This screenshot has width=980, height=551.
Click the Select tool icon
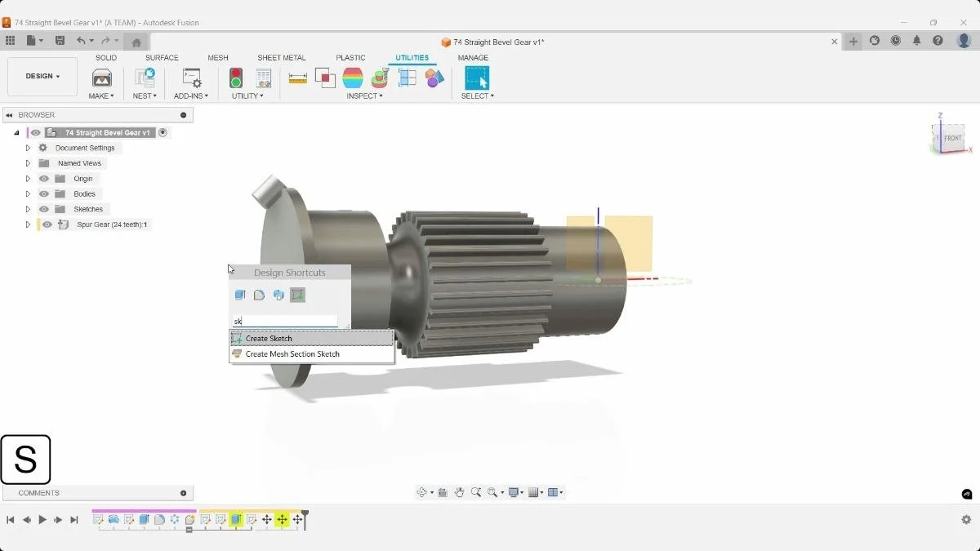tap(477, 78)
